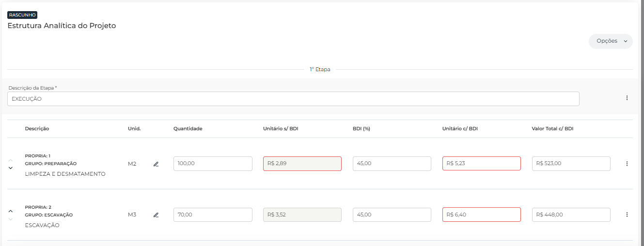Move LIMPEZA E DESMATAMENTO down with arrow

pos(10,168)
